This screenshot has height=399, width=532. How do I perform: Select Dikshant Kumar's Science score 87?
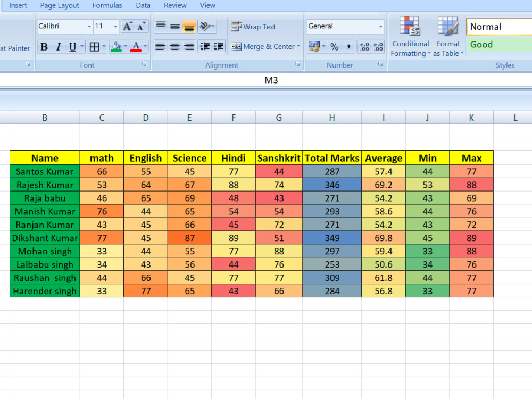(190, 238)
